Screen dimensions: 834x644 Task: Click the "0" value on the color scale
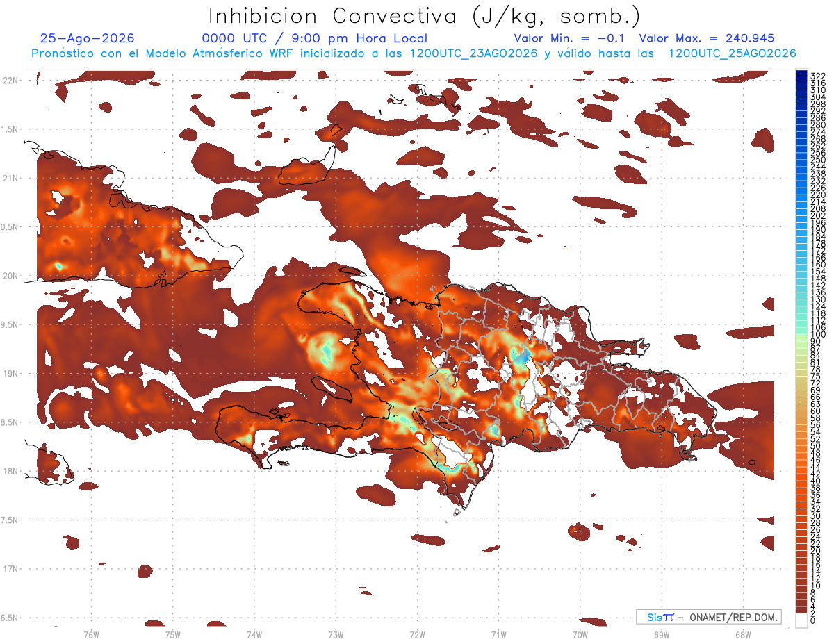(x=813, y=620)
